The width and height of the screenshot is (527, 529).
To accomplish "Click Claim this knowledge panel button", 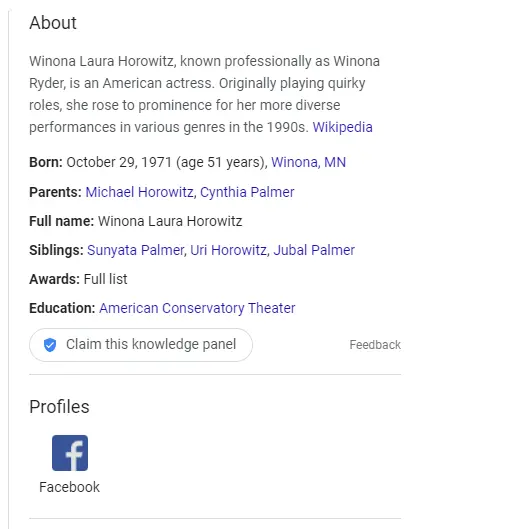I will click(141, 345).
